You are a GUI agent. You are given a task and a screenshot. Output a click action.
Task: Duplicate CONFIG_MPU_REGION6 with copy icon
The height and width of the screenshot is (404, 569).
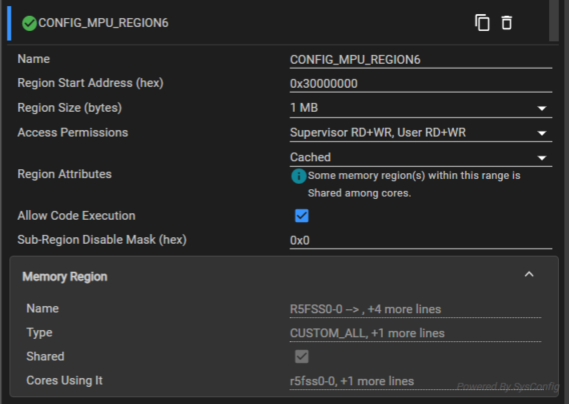tap(482, 23)
